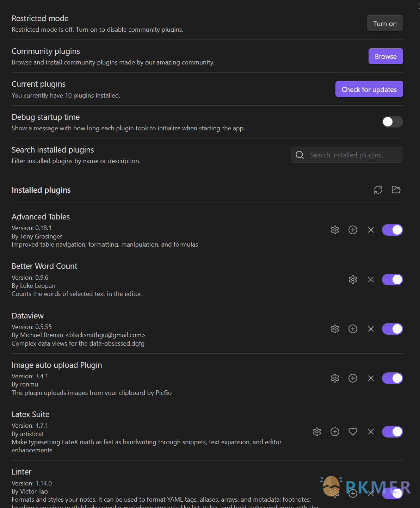Uninstall Better Word Count with X icon

click(371, 280)
